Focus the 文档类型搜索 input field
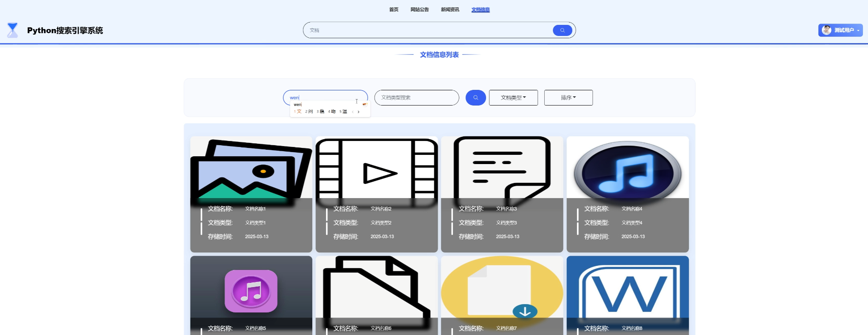Viewport: 868px width, 335px height. click(416, 98)
